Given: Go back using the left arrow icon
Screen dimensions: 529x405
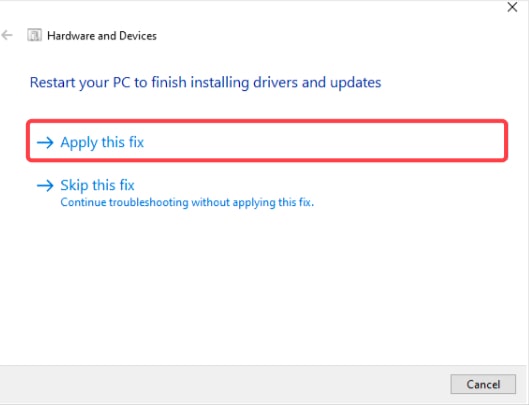Looking at the screenshot, I should coord(7,35).
